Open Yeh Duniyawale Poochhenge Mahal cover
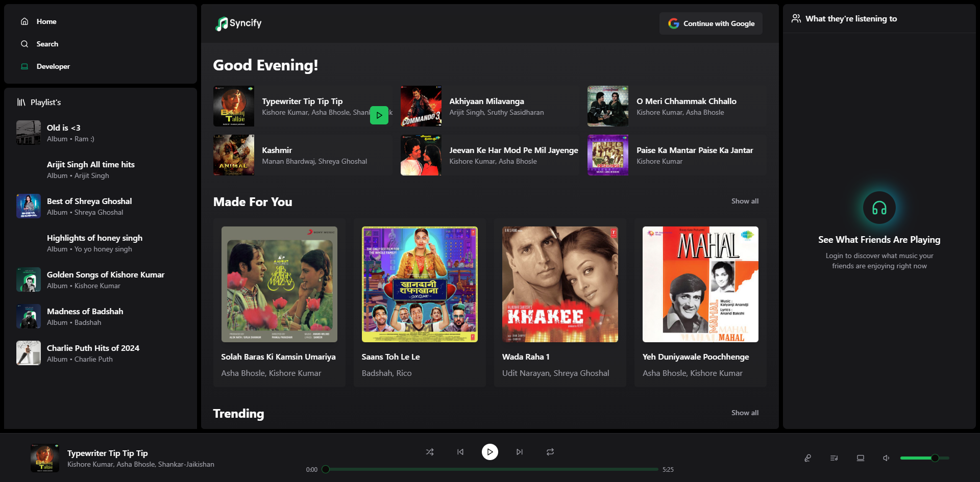Viewport: 980px width, 482px height. (x=700, y=284)
